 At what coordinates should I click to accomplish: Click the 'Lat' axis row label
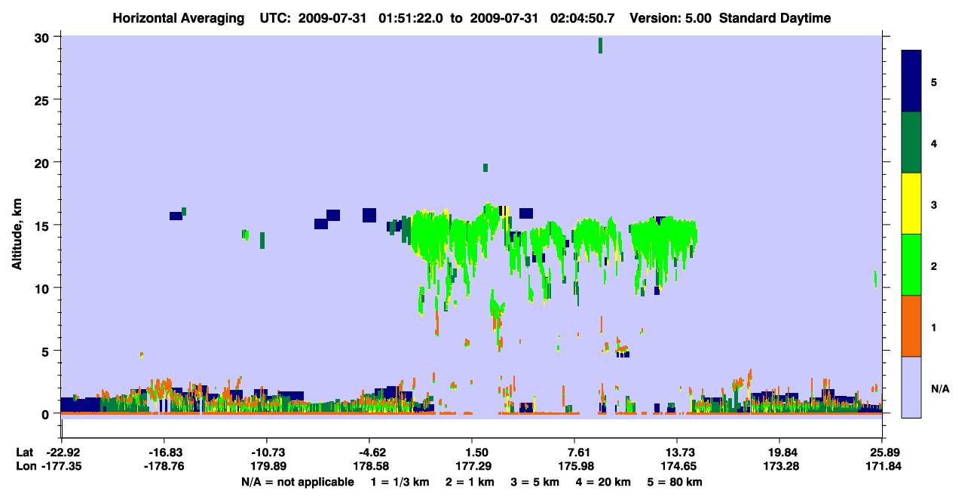(x=25, y=452)
